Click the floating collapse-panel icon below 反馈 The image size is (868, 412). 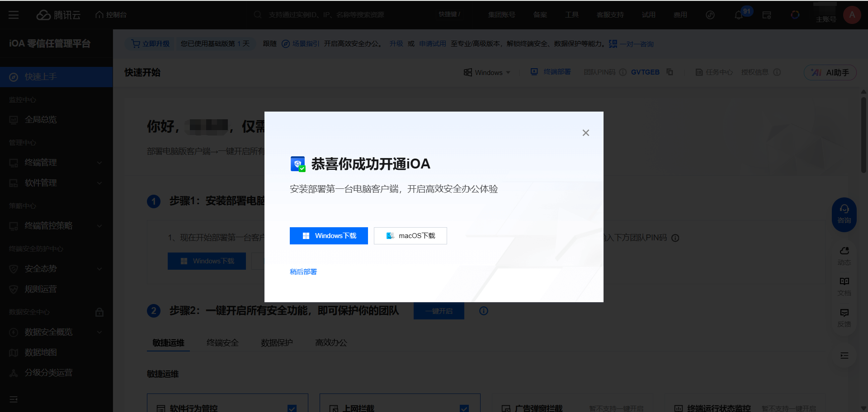tap(844, 356)
